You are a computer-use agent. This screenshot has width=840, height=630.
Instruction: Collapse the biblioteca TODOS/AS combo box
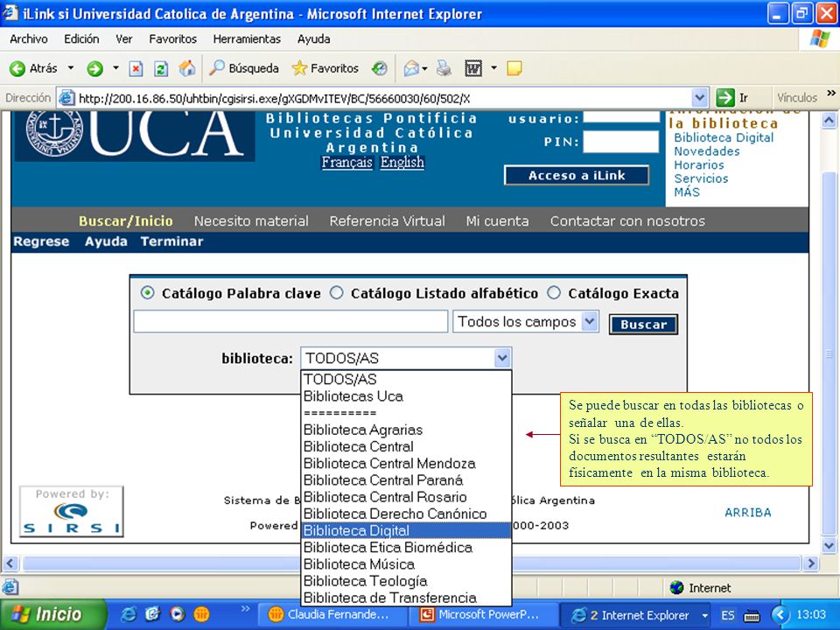[x=502, y=358]
